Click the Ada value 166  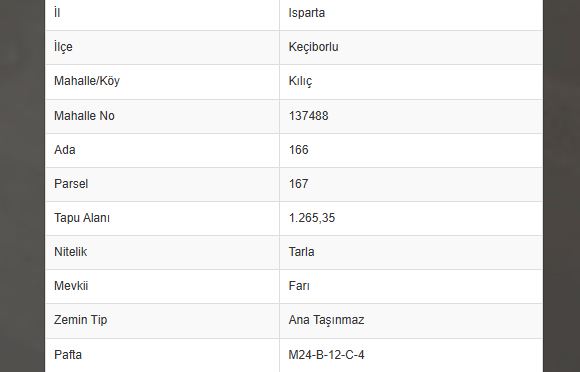click(299, 150)
